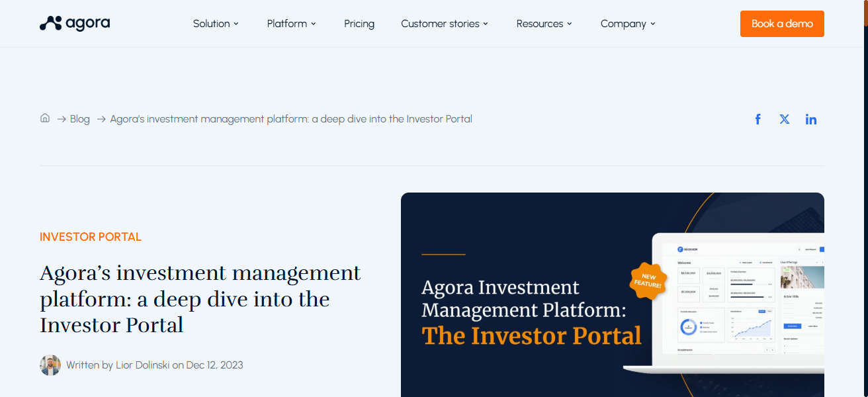Screen dimensions: 868x397
Task: Open the Blog breadcrumb link
Action: (80, 118)
